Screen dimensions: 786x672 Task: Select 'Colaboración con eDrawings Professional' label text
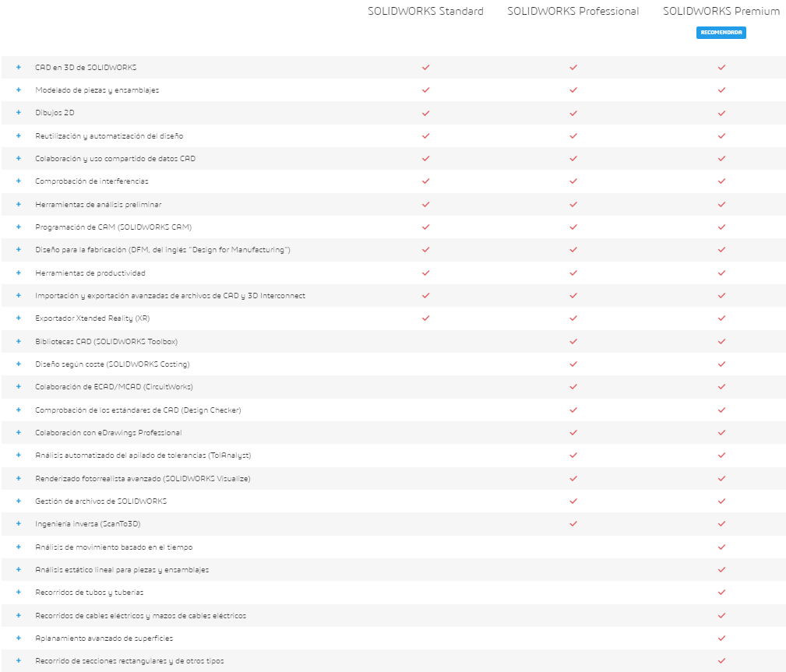point(108,432)
